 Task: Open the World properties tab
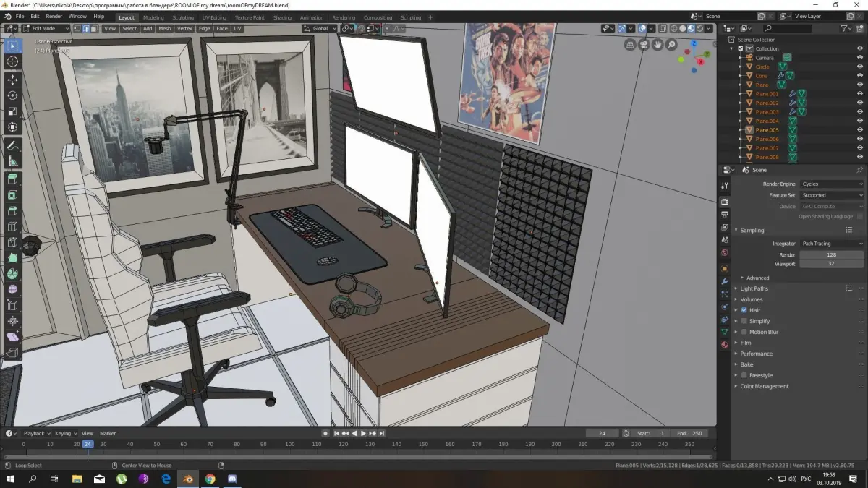point(725,253)
